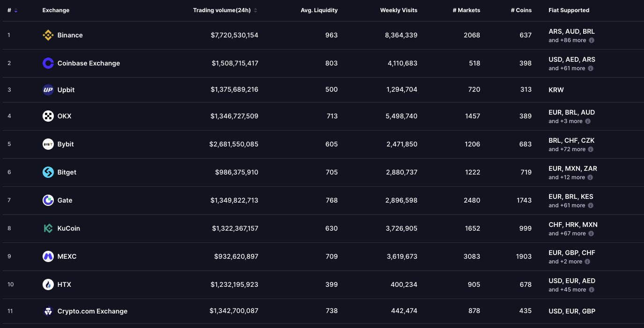Viewport: 644px width, 328px height.
Task: Click the Coinbase Exchange logo icon
Action: point(48,63)
